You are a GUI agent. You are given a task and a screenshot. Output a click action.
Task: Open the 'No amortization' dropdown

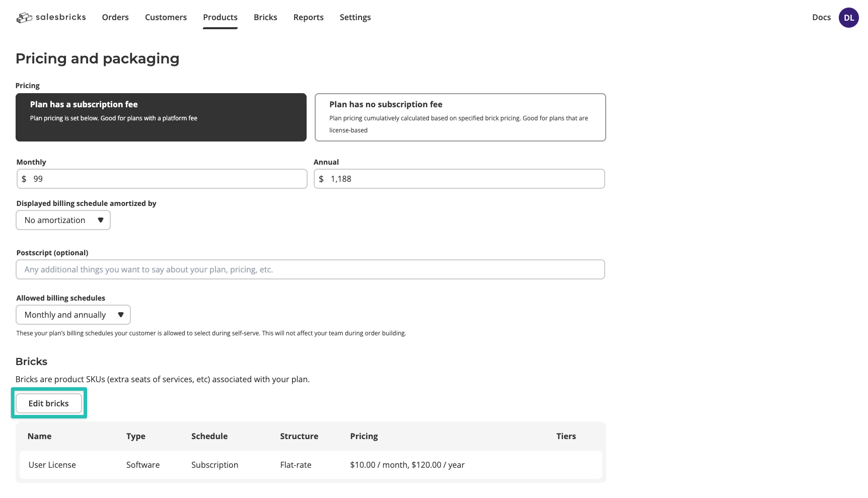point(63,220)
